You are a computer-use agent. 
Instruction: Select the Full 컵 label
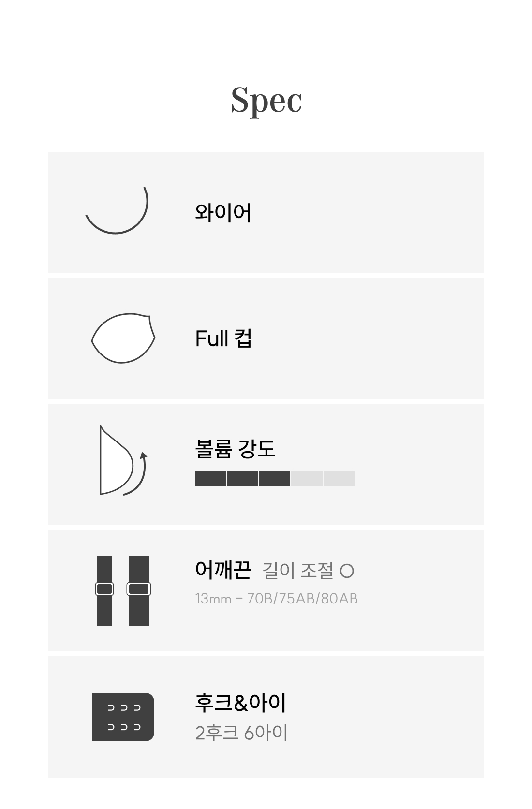[223, 338]
